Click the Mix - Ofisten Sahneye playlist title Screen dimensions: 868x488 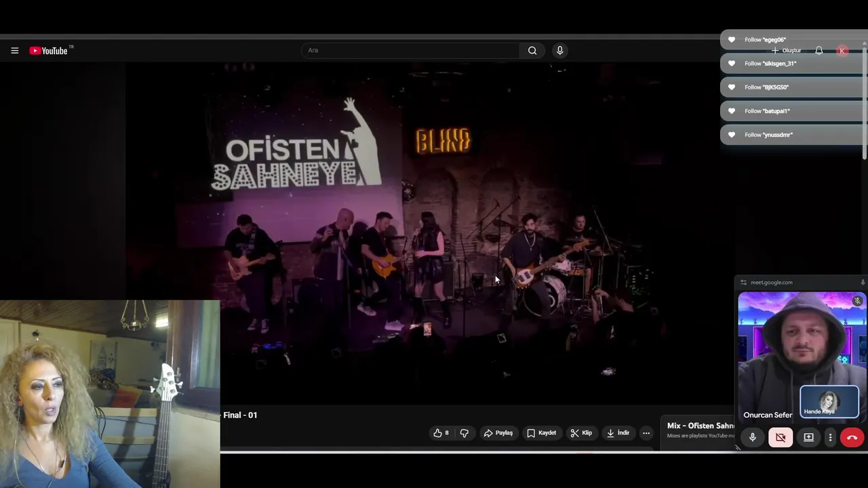[x=701, y=426]
